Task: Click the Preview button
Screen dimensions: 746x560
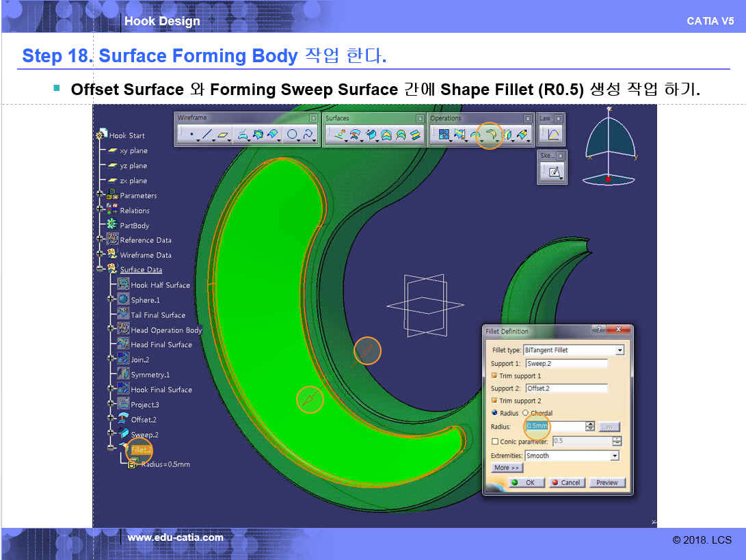Action: 607,483
